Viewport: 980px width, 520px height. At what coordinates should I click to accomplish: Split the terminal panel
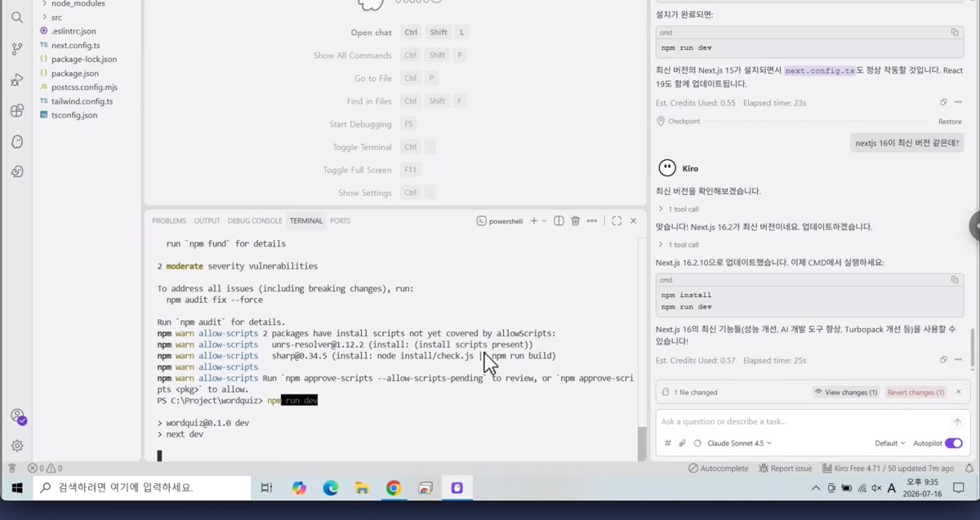pos(559,220)
